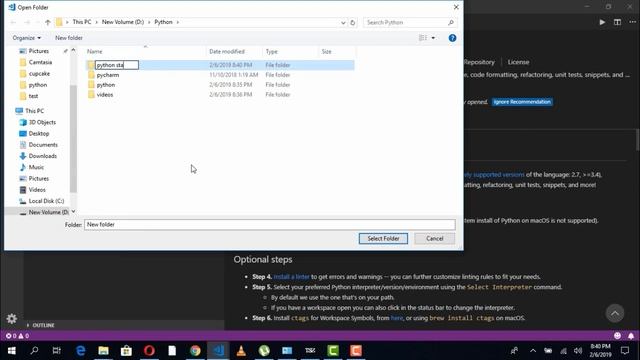Open the volume control in system tray
The height and width of the screenshot is (360, 640).
click(x=578, y=351)
